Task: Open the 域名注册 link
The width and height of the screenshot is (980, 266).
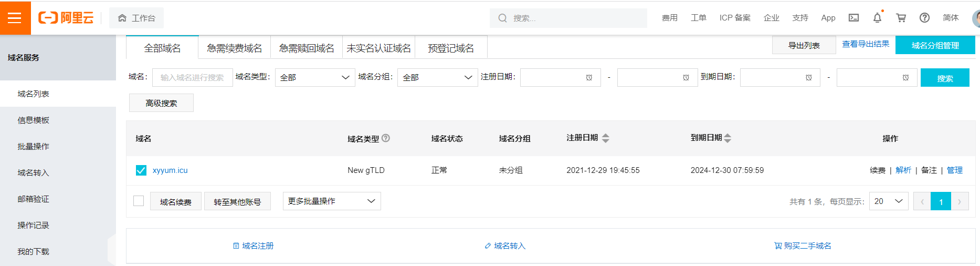Action: coord(254,245)
